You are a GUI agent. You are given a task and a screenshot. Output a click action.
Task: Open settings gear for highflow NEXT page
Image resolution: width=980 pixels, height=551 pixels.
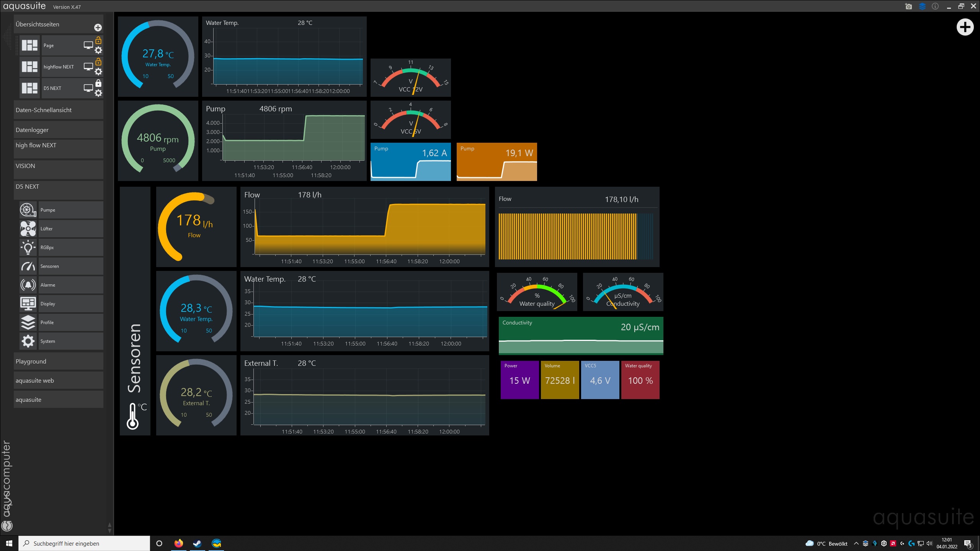tap(98, 72)
